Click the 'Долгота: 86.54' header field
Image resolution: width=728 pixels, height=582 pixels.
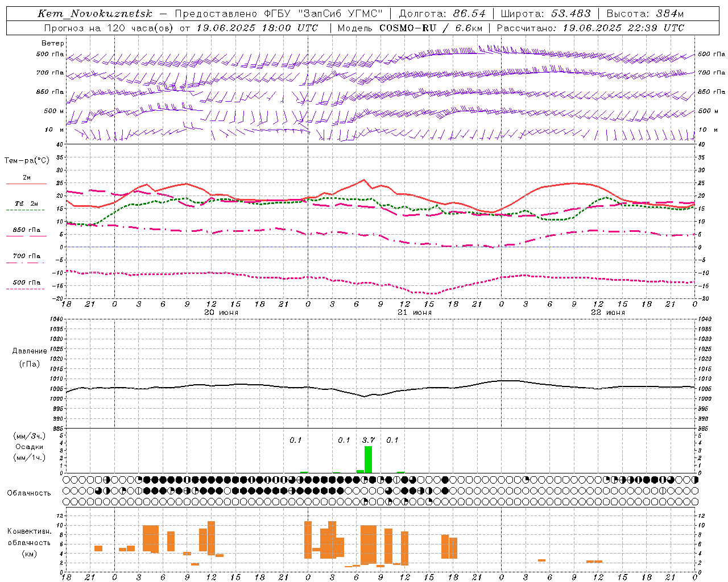(x=442, y=14)
